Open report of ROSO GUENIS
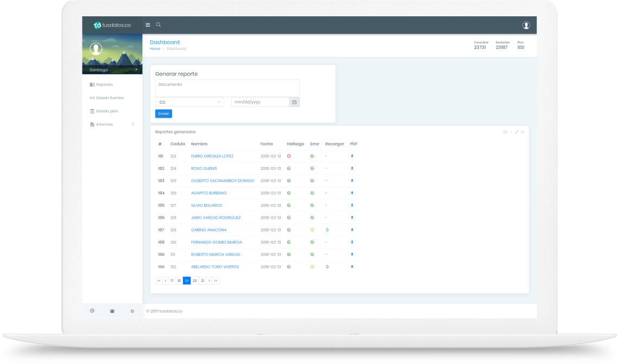Image resolution: width=619 pixels, height=364 pixels. (204, 168)
